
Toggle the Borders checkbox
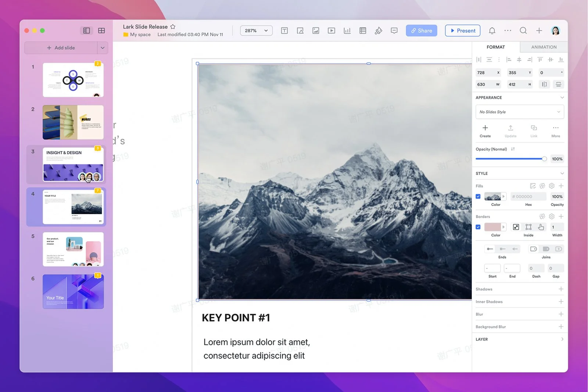(478, 227)
